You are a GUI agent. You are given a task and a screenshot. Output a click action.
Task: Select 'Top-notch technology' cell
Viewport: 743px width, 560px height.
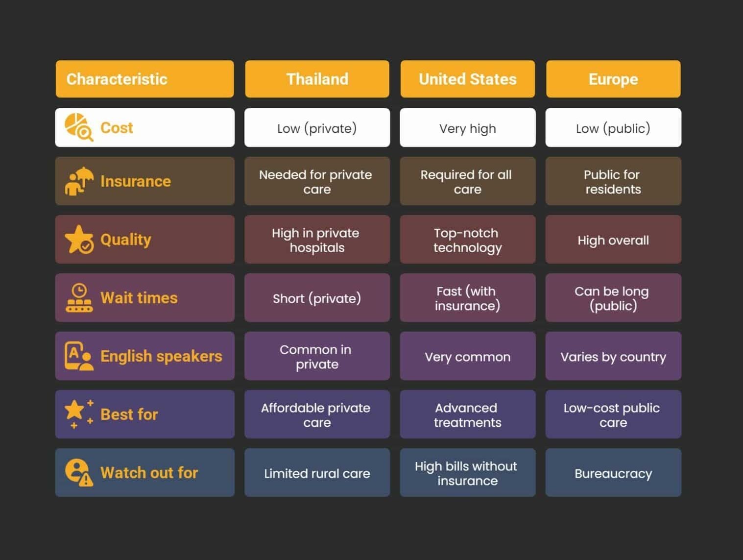[x=468, y=239]
